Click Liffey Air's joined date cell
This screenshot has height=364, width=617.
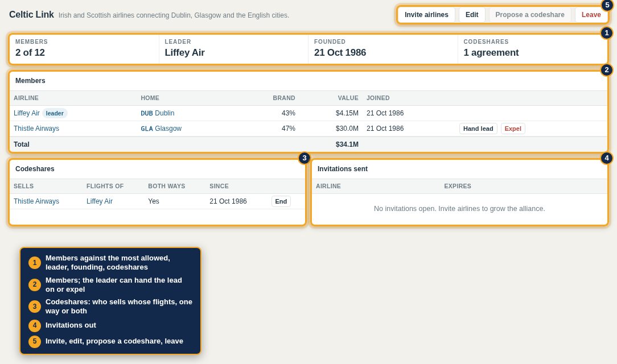coord(385,113)
